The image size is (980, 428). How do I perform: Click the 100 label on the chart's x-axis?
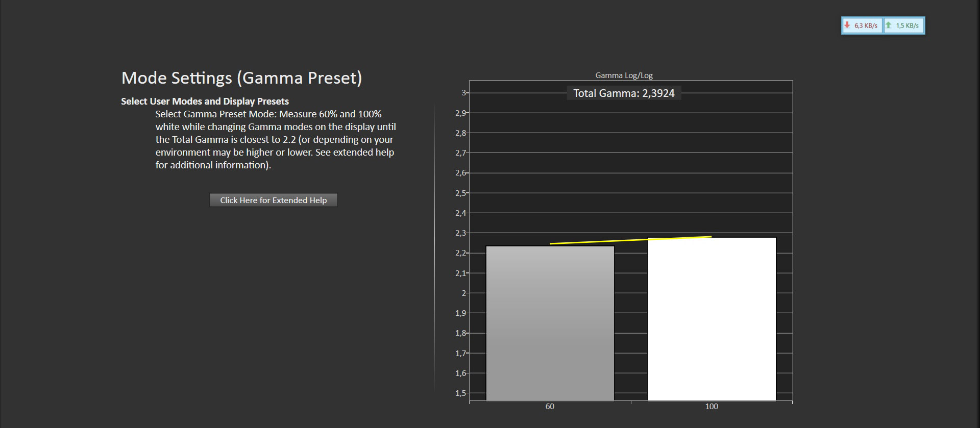point(712,407)
